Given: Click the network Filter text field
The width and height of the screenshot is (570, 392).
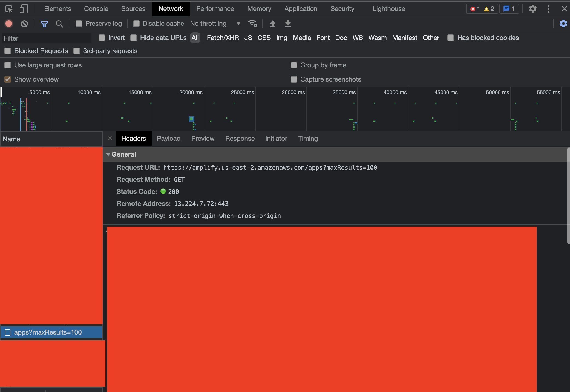Looking at the screenshot, I should click(46, 38).
